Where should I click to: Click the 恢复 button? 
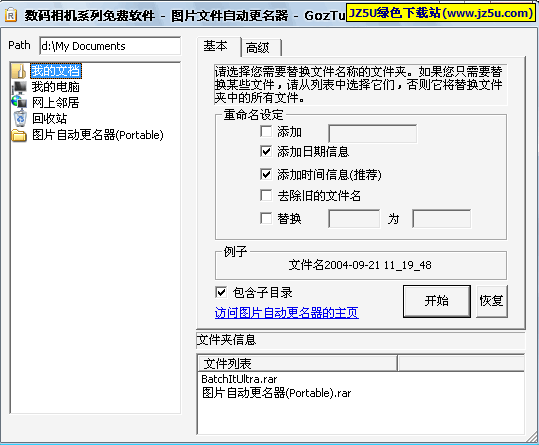(x=492, y=301)
